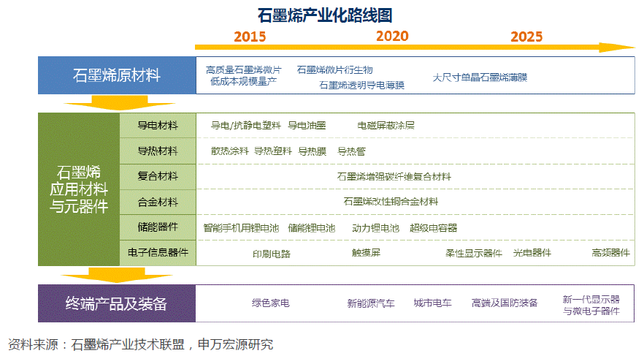Click the 资料来源 source line text
Screen dimensions: 644x356
[140, 344]
